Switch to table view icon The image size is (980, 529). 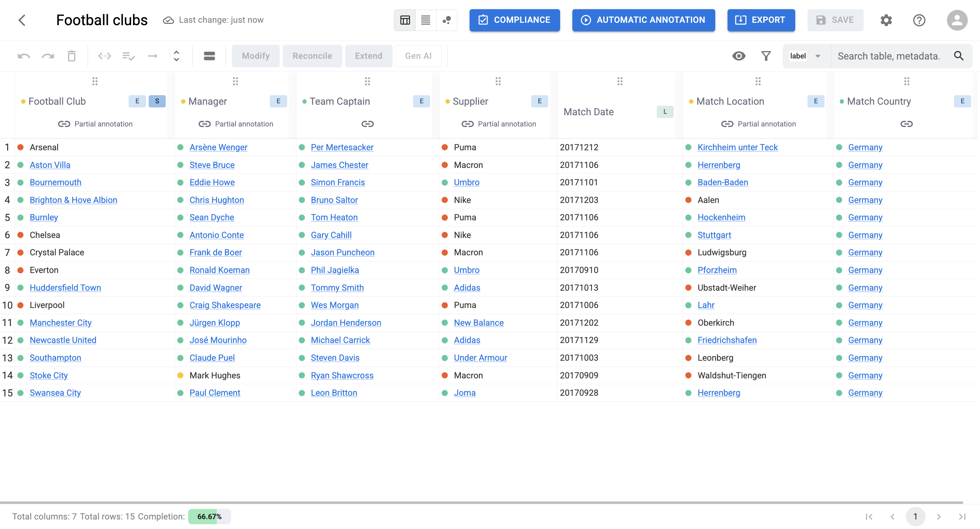pyautogui.click(x=405, y=20)
